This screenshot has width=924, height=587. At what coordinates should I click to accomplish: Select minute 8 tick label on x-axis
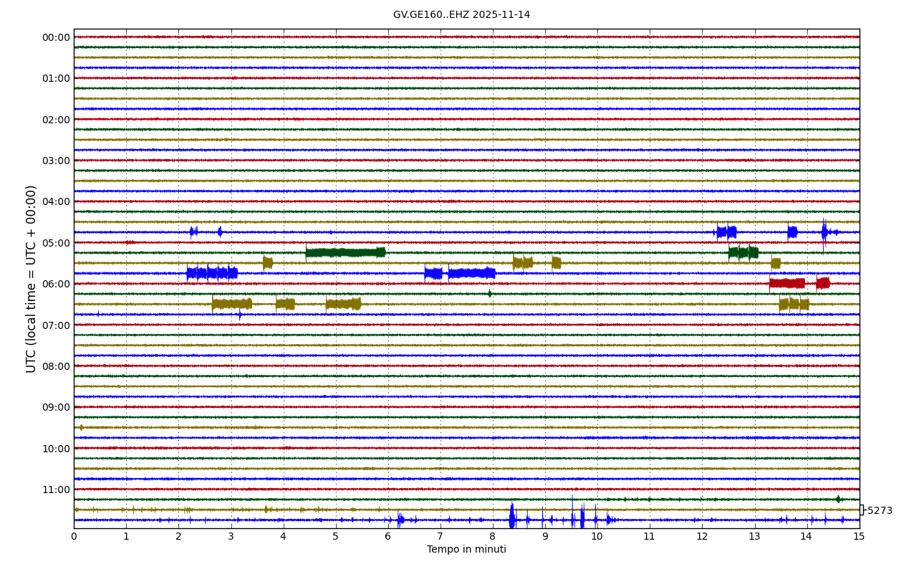(493, 537)
